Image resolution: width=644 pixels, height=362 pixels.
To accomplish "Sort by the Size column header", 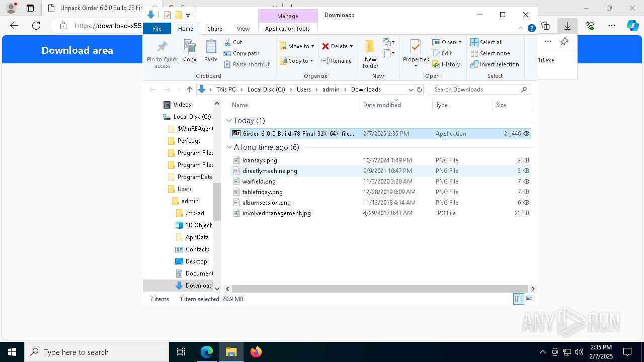I will [x=512, y=105].
